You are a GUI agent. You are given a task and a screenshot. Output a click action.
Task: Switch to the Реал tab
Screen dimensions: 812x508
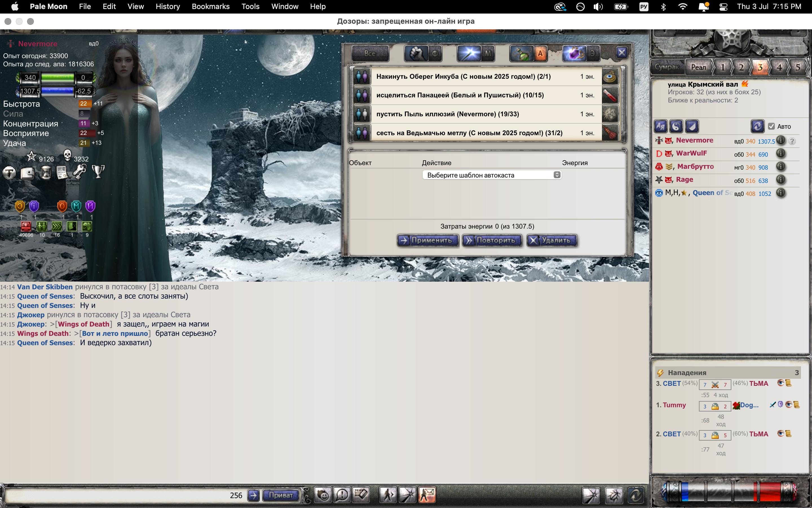pos(698,67)
